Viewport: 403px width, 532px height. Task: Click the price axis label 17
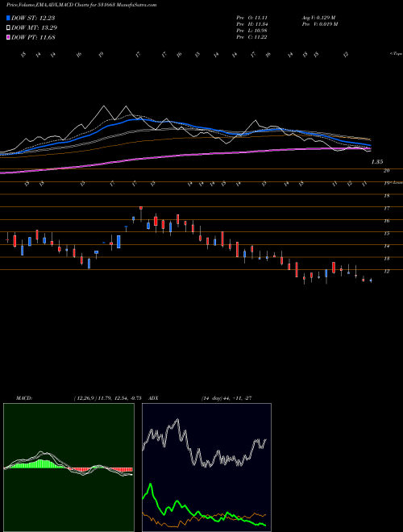coord(386,208)
